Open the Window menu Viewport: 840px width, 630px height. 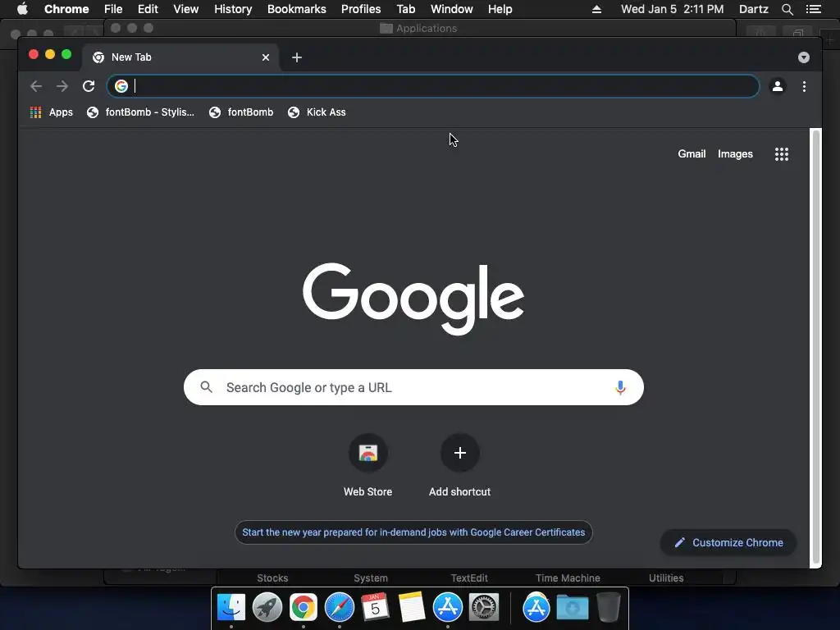[452, 9]
